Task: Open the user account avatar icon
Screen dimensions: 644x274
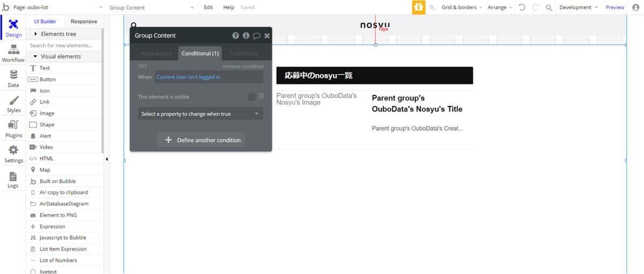Action: pos(636,8)
